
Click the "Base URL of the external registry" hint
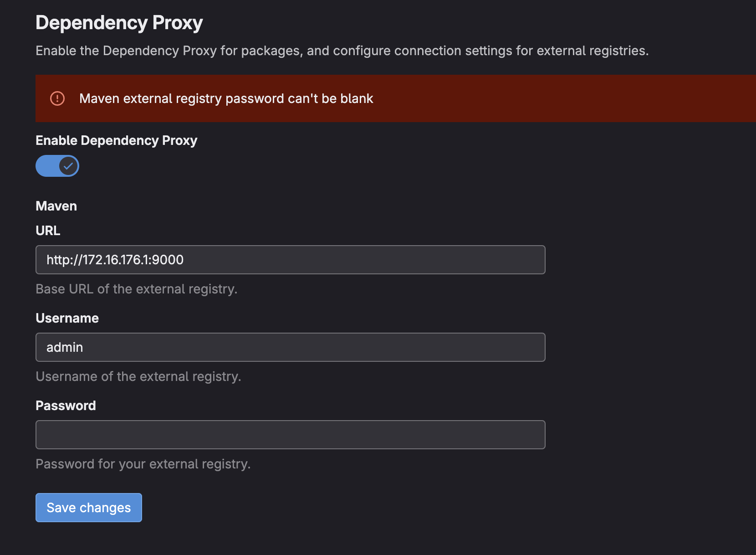pos(137,289)
